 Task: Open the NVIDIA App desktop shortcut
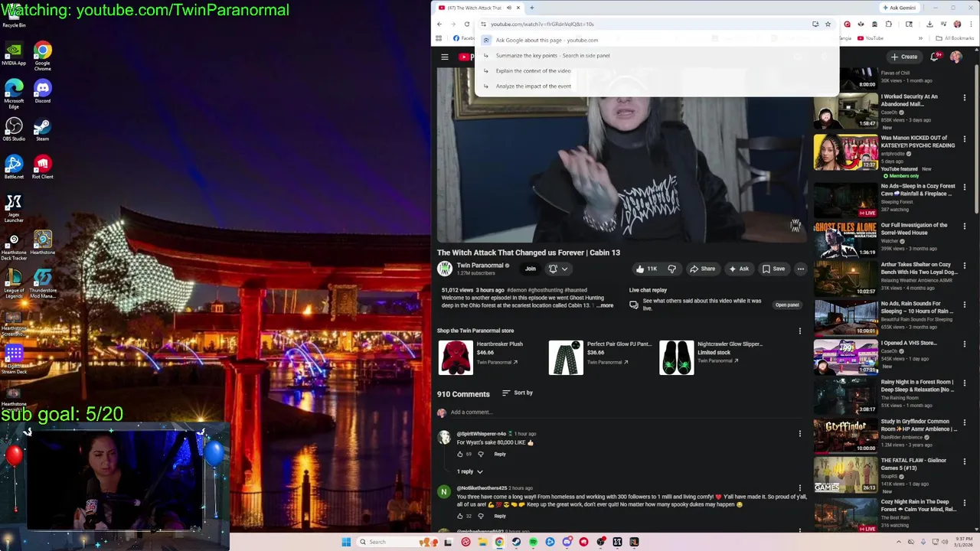(14, 54)
